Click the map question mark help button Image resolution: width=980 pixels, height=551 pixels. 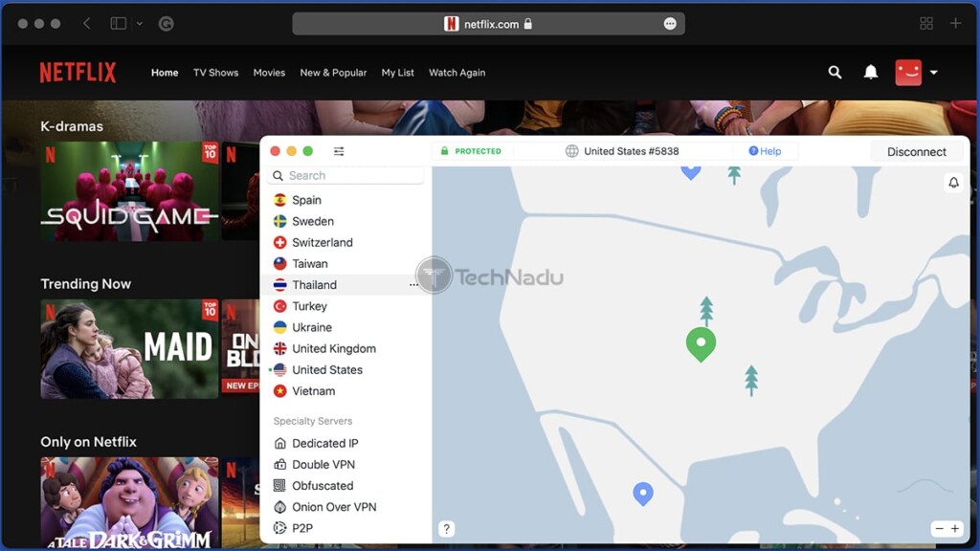click(446, 529)
